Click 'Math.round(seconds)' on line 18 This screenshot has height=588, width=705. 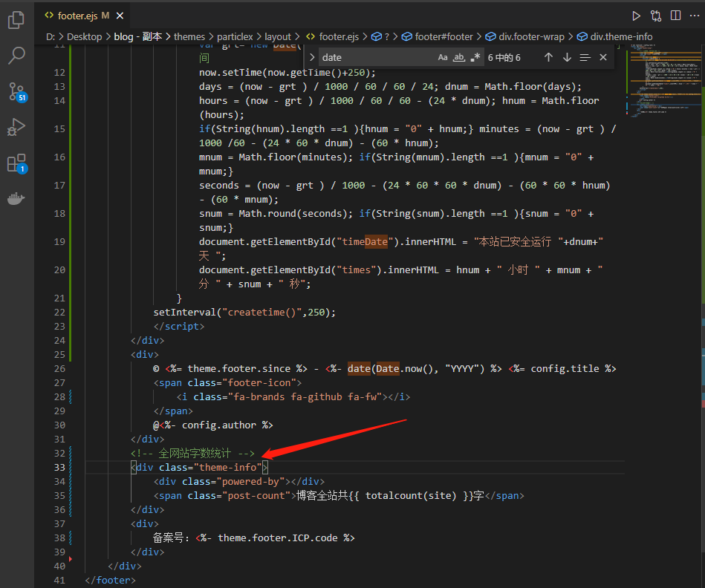click(295, 213)
